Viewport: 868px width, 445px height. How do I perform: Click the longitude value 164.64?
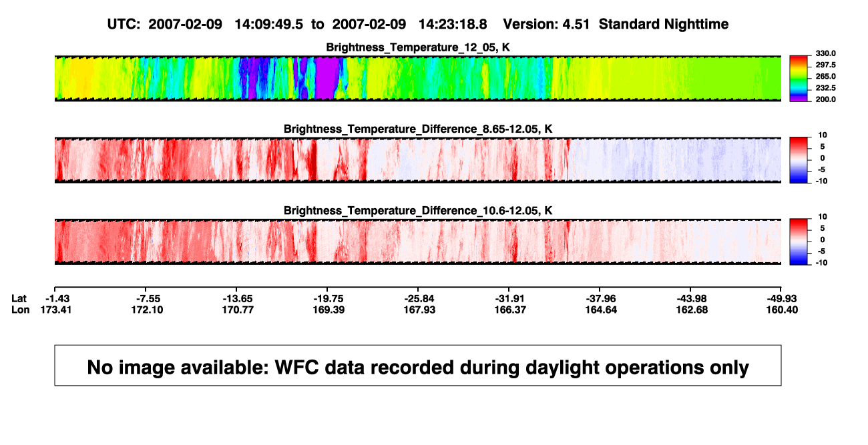[x=600, y=310]
